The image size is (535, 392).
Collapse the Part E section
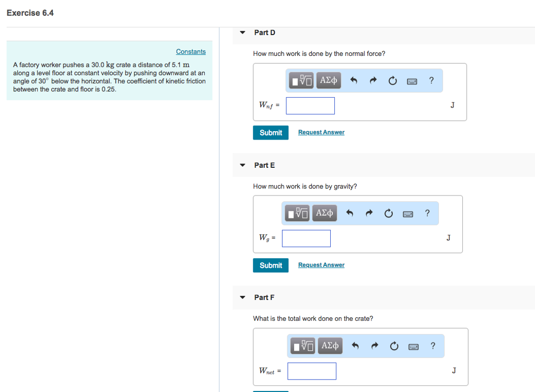point(242,165)
